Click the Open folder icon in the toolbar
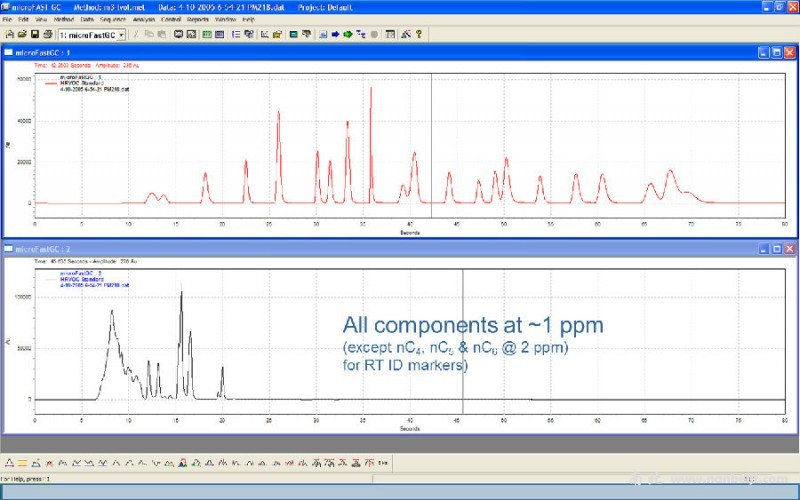The image size is (800, 500). coord(21,34)
